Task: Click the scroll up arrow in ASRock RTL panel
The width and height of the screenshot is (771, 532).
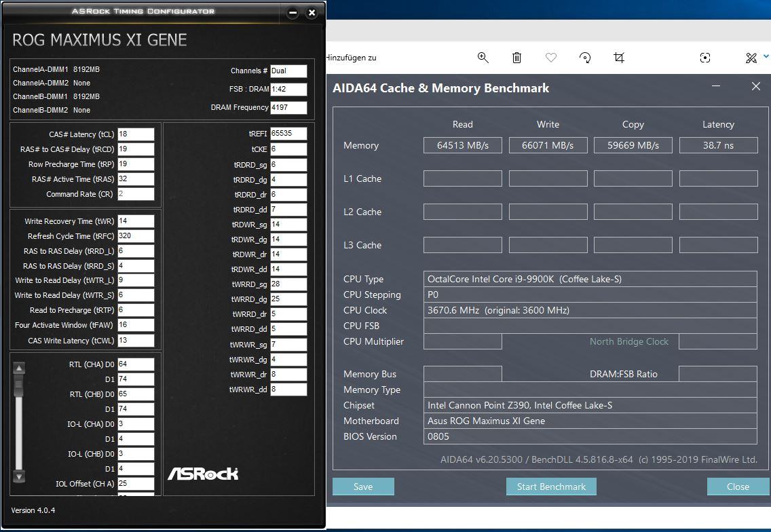Action: [19, 368]
